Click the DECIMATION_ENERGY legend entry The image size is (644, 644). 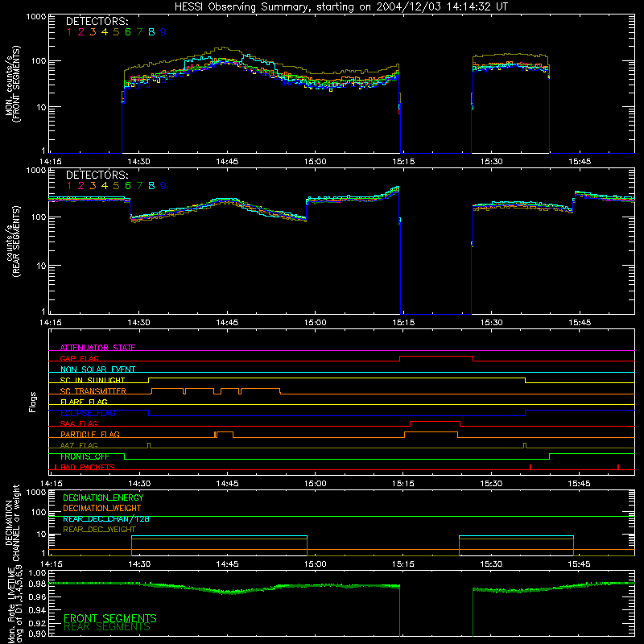tap(103, 497)
